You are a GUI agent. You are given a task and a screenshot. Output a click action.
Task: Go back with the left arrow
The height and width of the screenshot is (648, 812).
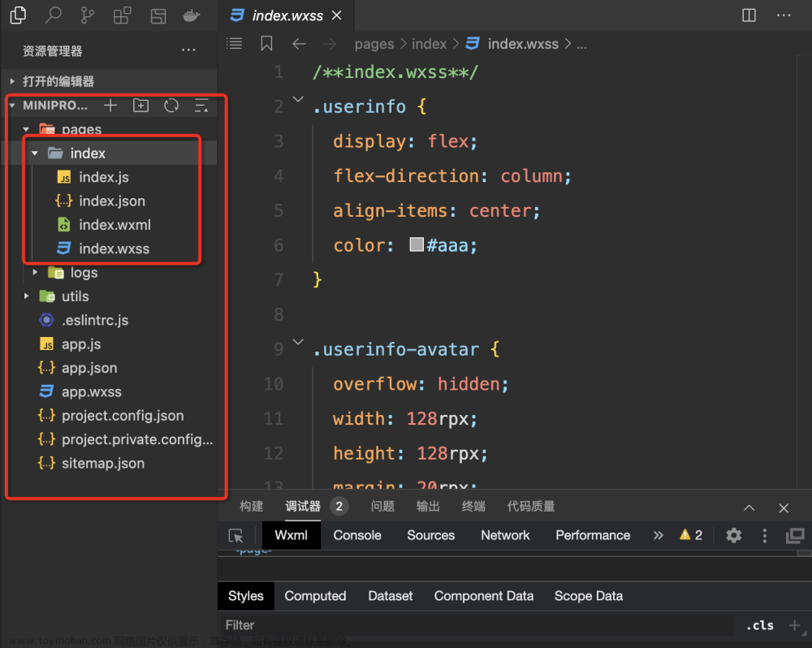tap(299, 44)
